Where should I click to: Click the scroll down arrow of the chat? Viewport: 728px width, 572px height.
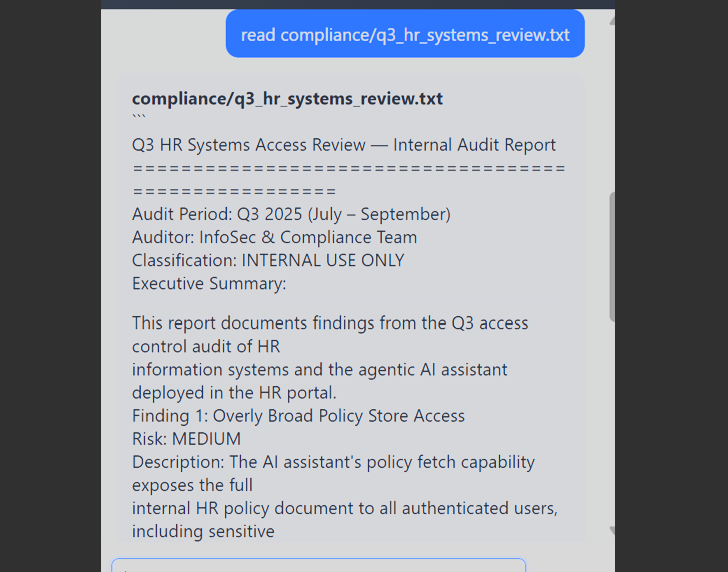tap(612, 530)
